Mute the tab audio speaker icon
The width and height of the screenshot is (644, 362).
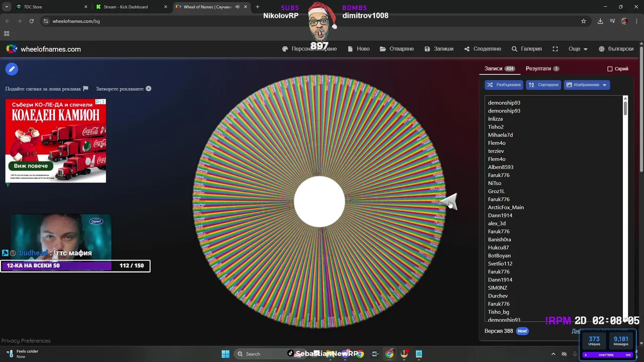(x=237, y=7)
